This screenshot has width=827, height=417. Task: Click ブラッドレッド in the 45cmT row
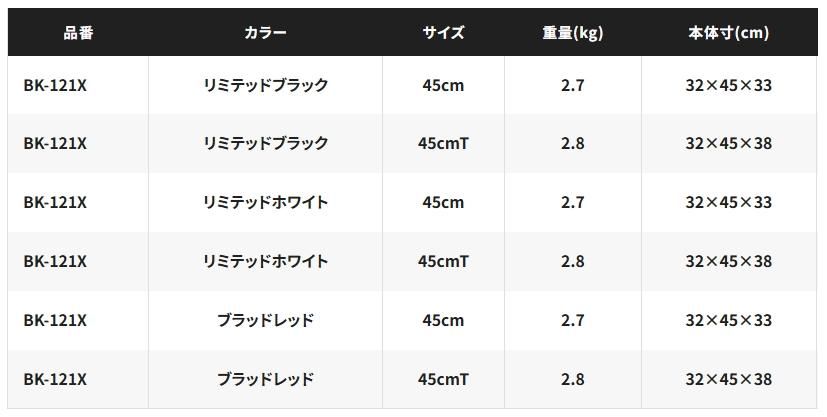pos(265,379)
